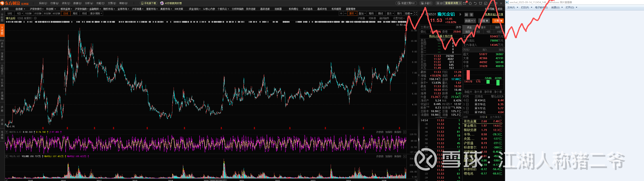Open chart settings gear beside 豫光金铅

(35, 18)
